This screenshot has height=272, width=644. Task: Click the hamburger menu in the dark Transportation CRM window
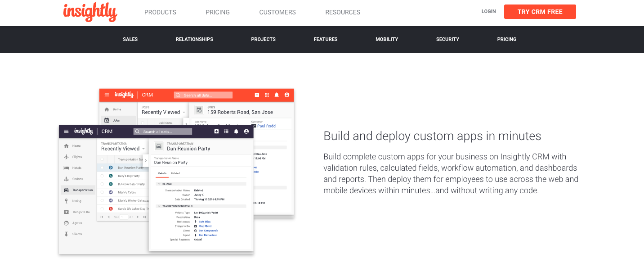tap(66, 131)
